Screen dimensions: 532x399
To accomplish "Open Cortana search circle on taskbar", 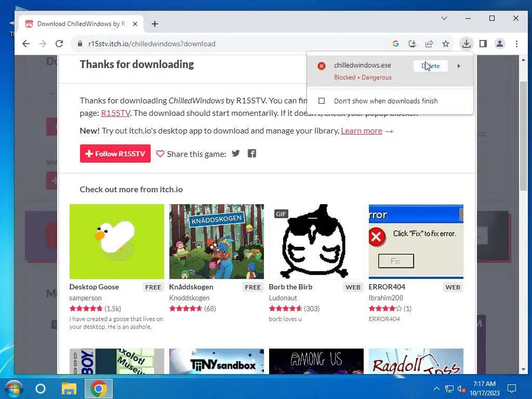I will [x=41, y=389].
